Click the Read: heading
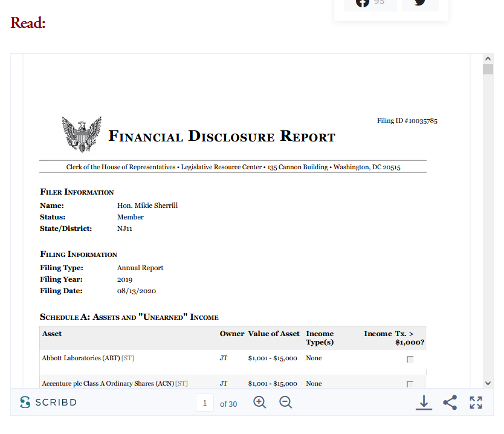The width and height of the screenshot is (504, 434). (28, 22)
